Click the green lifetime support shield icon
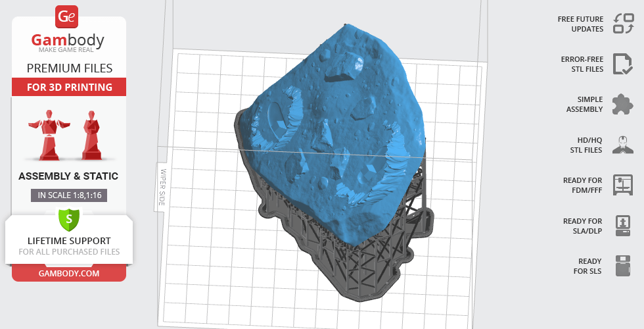 point(69,219)
